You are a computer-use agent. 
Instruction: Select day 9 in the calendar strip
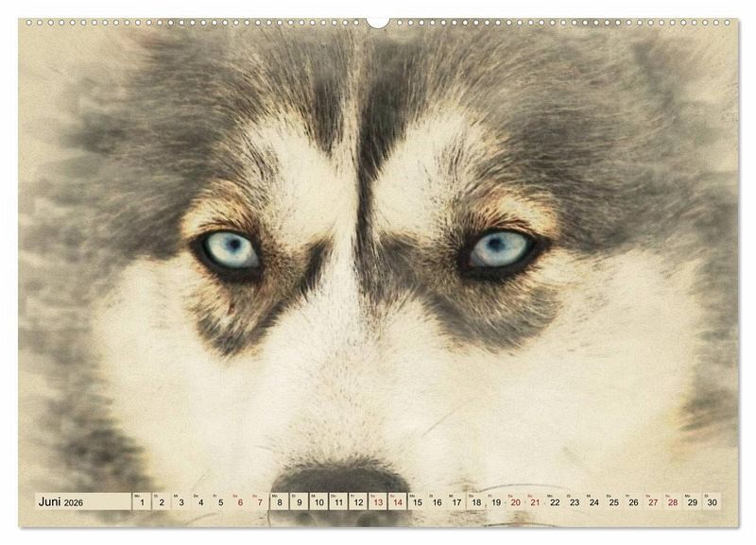(299, 502)
